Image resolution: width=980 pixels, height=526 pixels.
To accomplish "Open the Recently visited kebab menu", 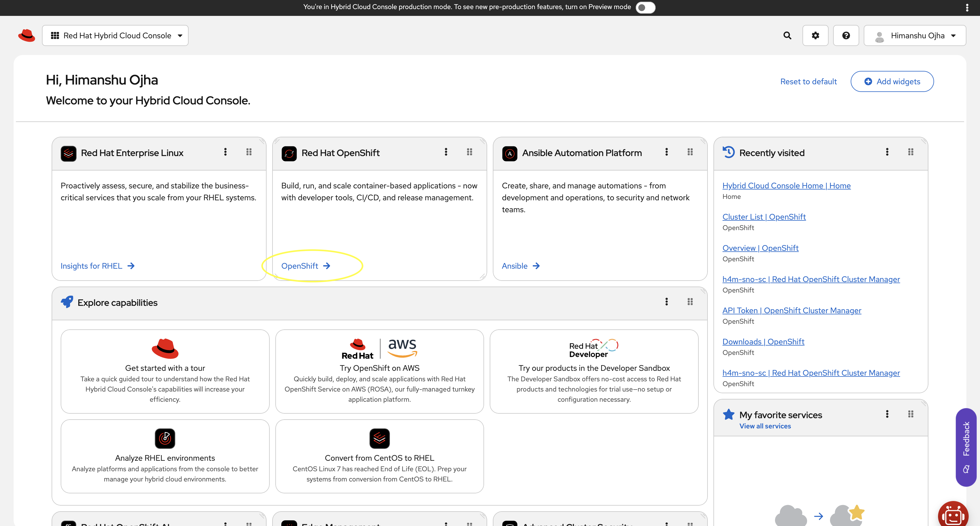I will pos(887,152).
